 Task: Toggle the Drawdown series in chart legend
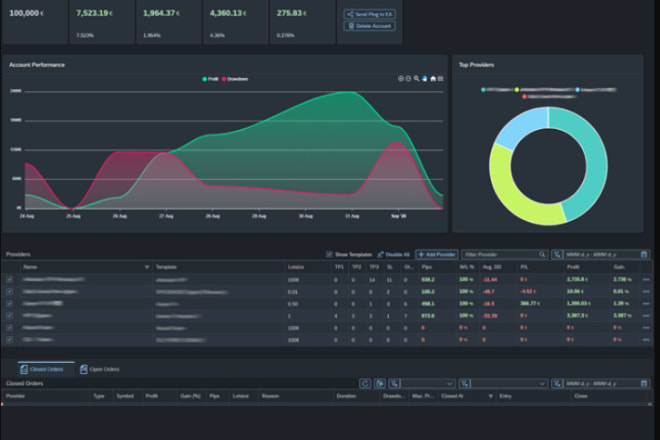click(x=235, y=79)
